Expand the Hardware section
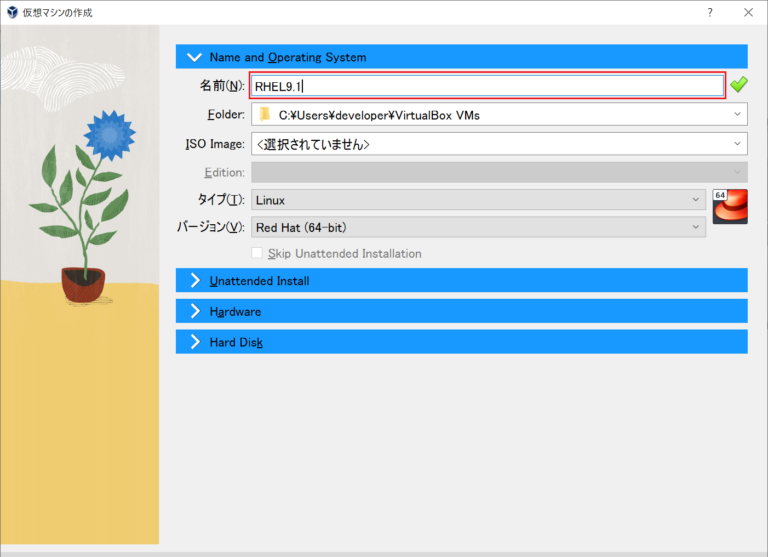Screen dimensions: 768x557 click(194, 312)
